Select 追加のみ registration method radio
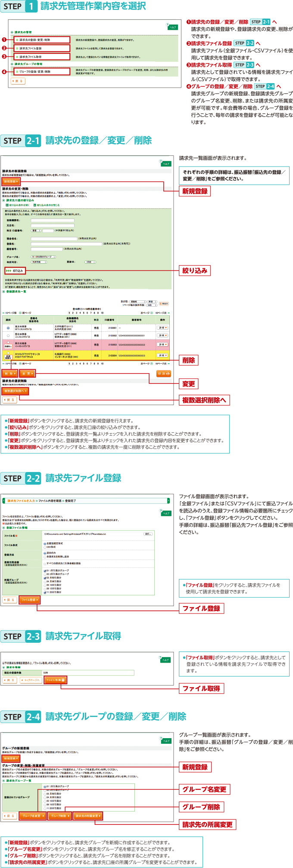Viewport: 293px width, 868px height. [45, 553]
